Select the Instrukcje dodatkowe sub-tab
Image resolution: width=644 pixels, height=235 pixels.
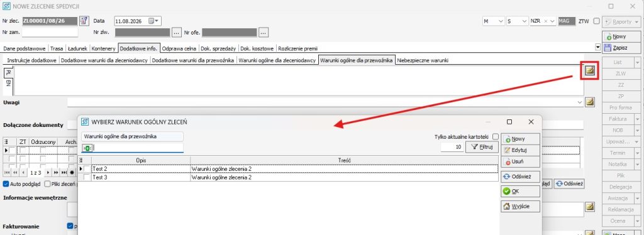coord(31,60)
